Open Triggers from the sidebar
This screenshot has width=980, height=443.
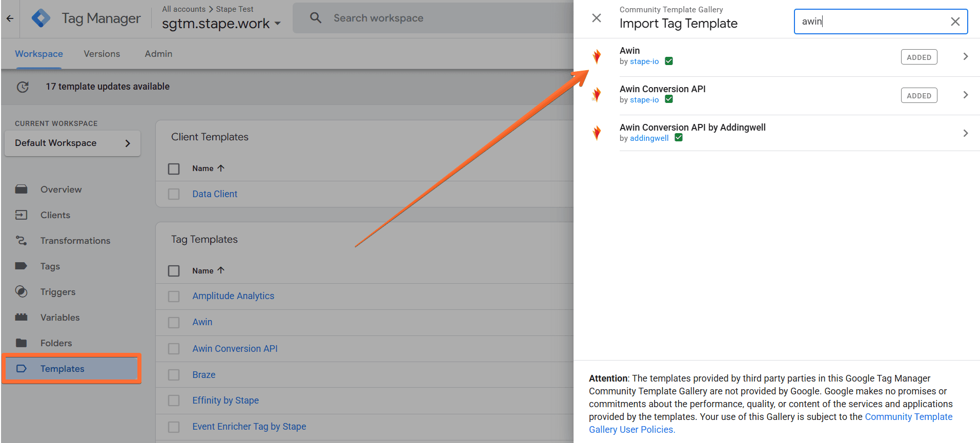[x=58, y=292]
